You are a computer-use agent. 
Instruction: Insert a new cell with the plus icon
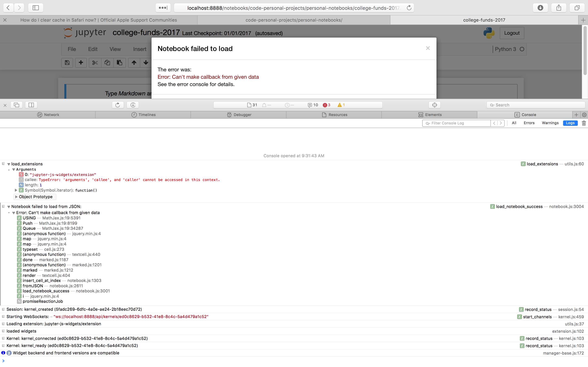(x=81, y=63)
